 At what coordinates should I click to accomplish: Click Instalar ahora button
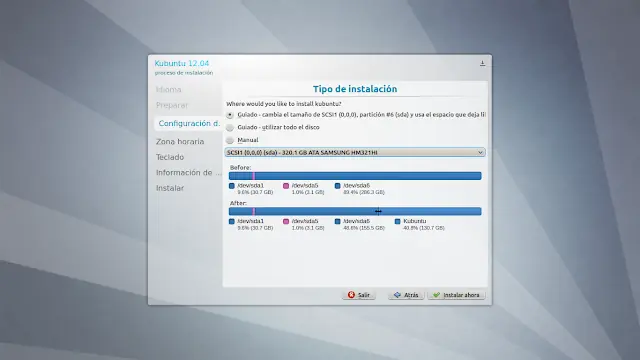456,295
